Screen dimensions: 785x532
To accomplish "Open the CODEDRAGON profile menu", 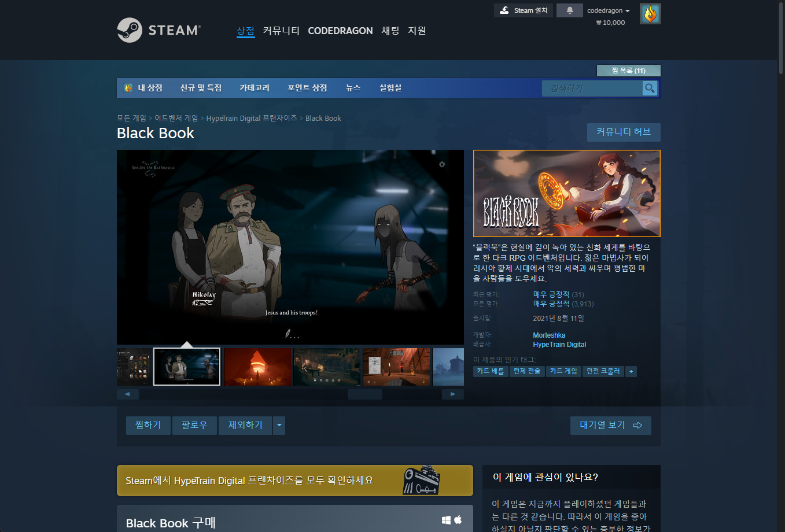I will point(340,31).
